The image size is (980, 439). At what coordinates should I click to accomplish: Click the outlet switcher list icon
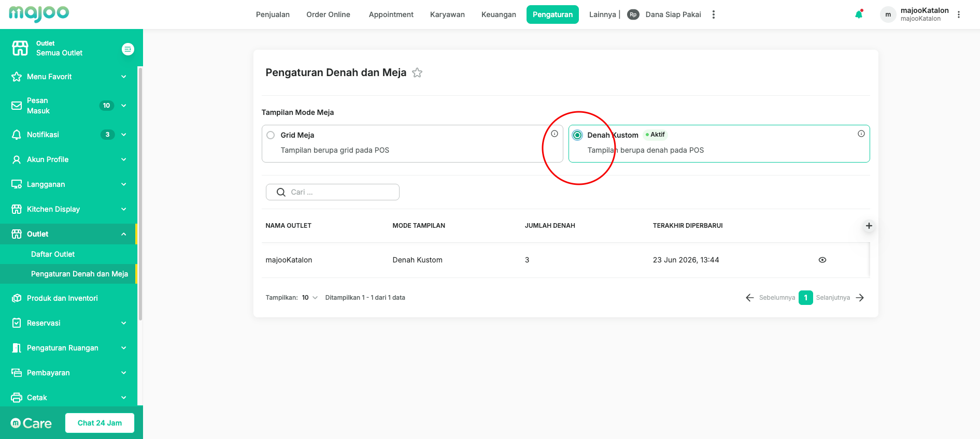127,49
